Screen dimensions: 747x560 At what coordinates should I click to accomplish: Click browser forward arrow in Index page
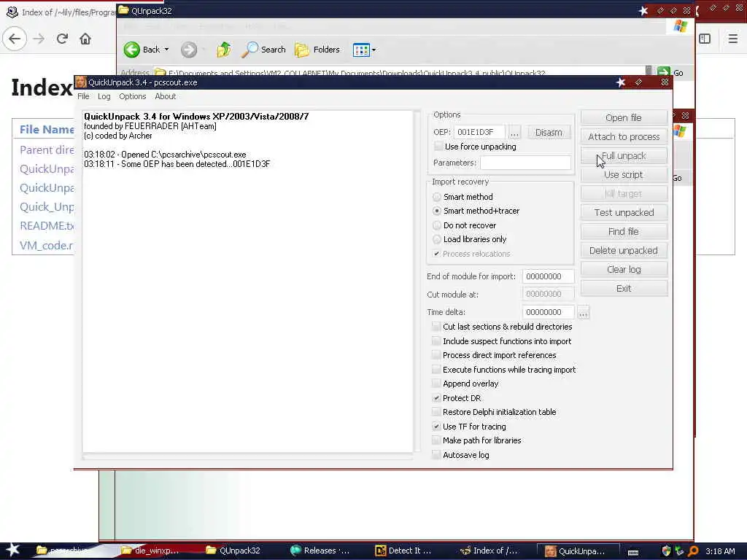click(39, 39)
